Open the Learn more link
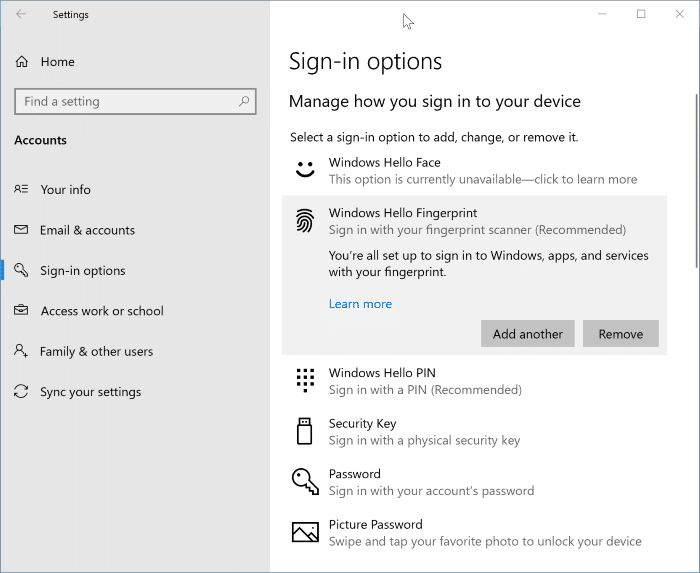 (360, 304)
